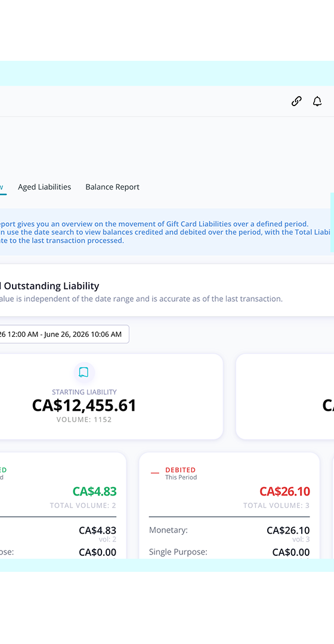This screenshot has width=334, height=644.
Task: Click the Starting Liability book icon
Action: (84, 373)
